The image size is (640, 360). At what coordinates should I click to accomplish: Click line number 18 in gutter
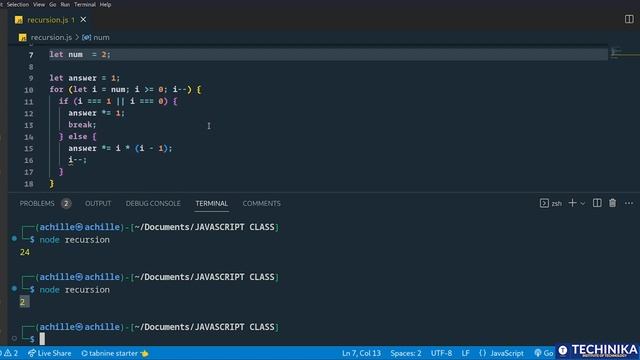[x=29, y=184]
